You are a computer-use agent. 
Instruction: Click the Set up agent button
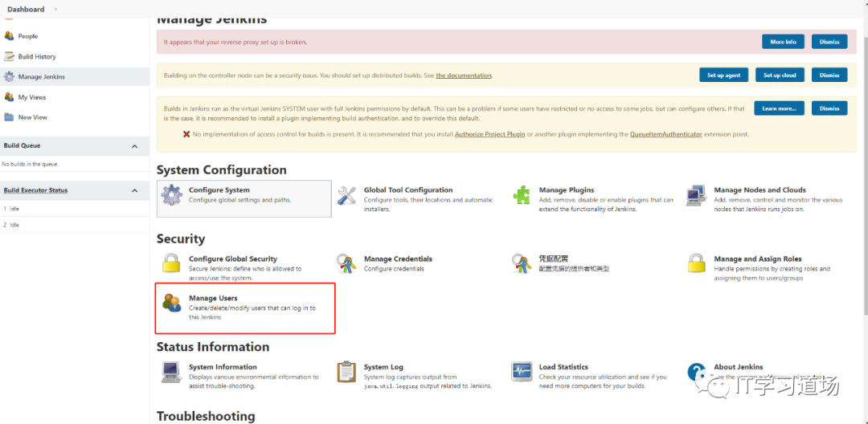click(x=723, y=75)
